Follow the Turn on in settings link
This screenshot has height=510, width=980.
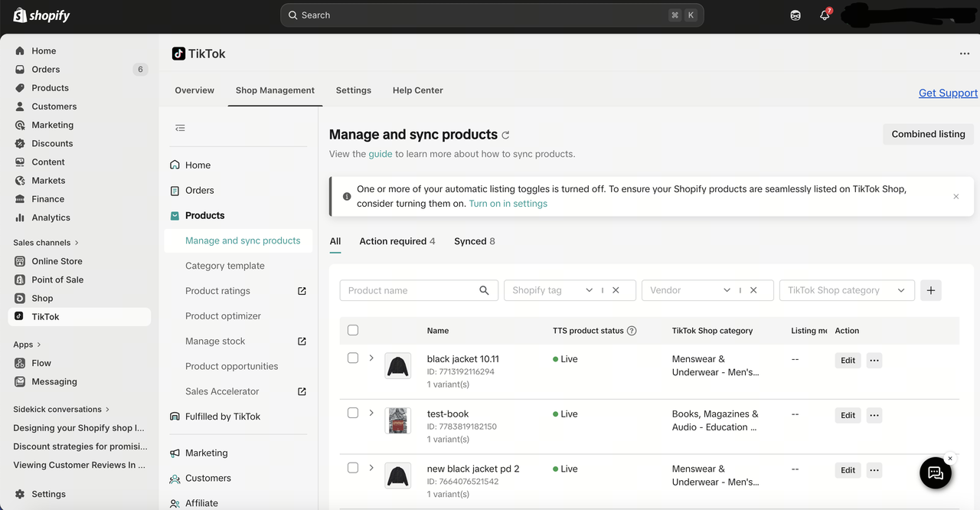(508, 204)
